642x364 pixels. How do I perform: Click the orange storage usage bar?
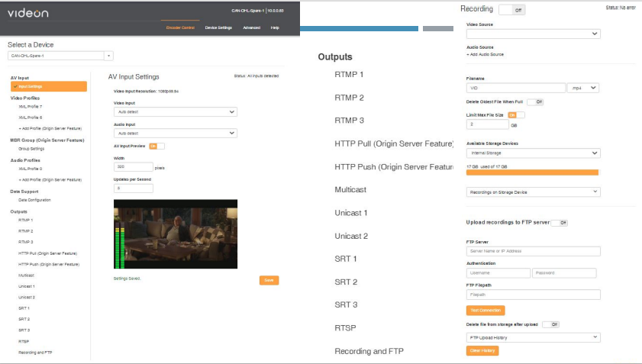click(533, 172)
